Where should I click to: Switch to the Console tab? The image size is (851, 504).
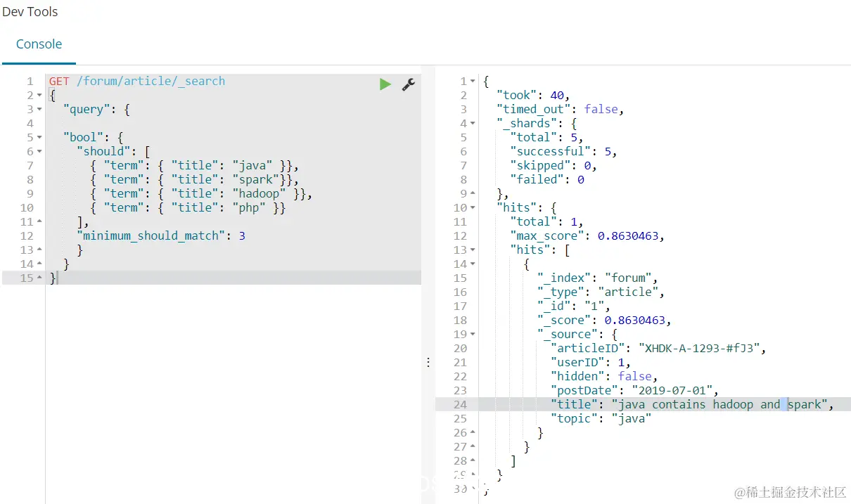(39, 44)
